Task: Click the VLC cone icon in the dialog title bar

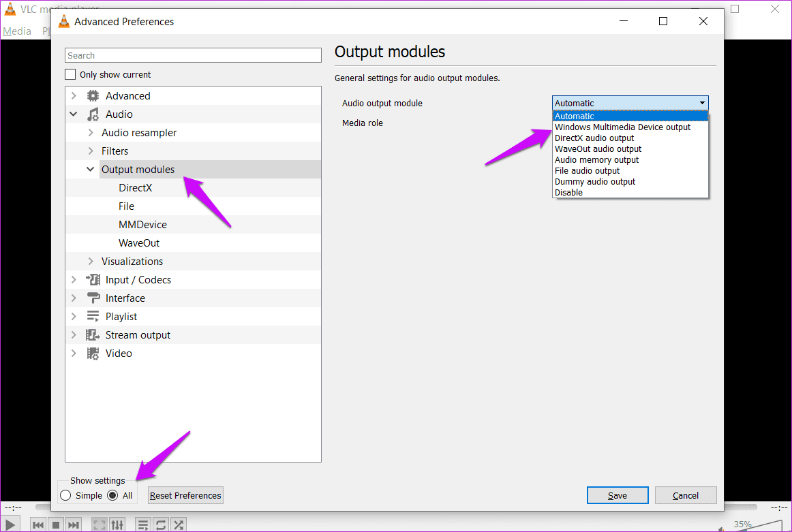Action: click(x=64, y=21)
